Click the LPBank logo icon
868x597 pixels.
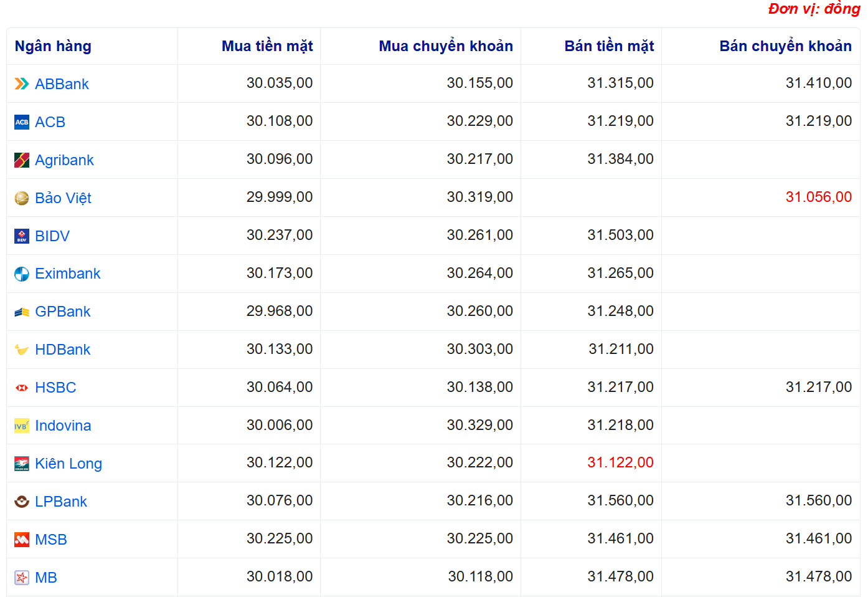coord(22,502)
